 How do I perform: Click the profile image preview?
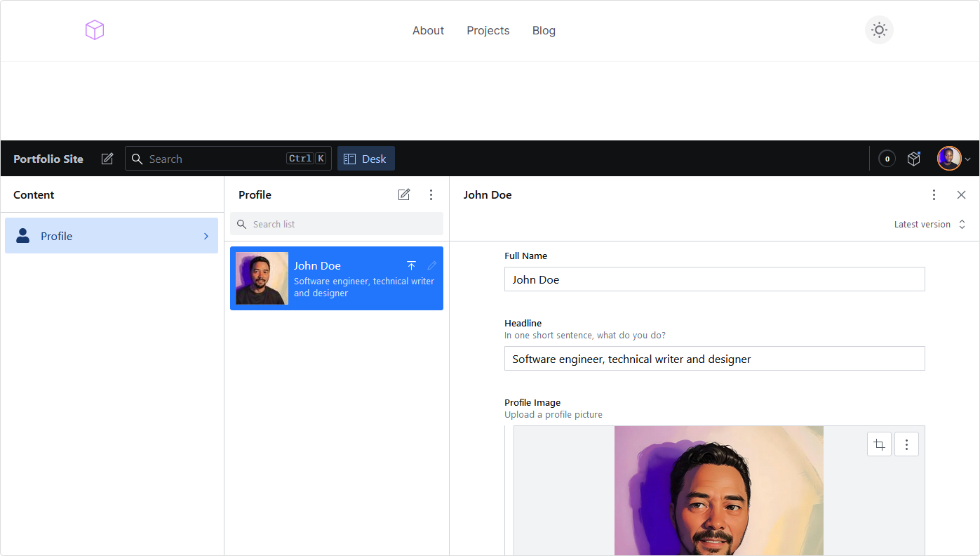point(718,491)
